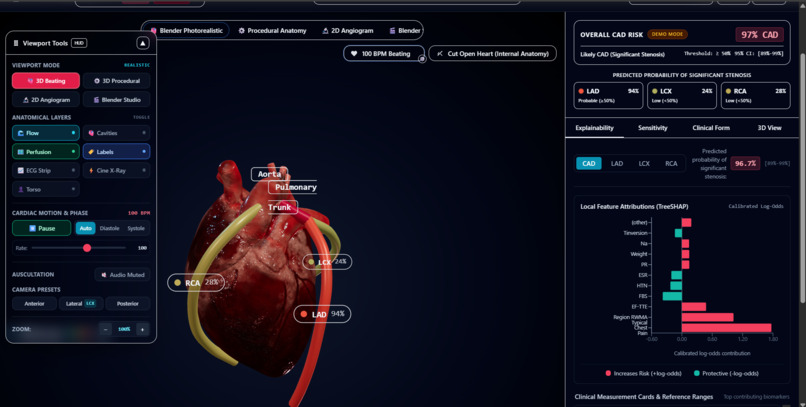
Task: Switch to the Clinical Form tab
Action: point(711,128)
